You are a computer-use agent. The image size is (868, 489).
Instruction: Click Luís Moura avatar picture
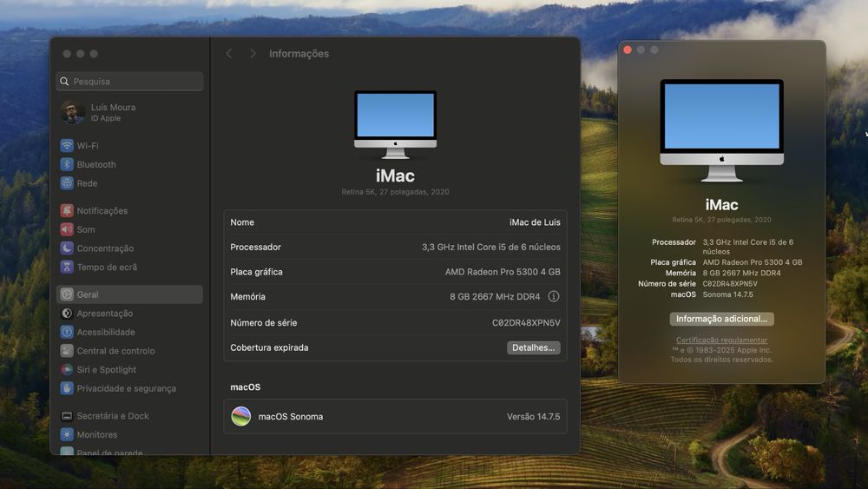(x=73, y=112)
